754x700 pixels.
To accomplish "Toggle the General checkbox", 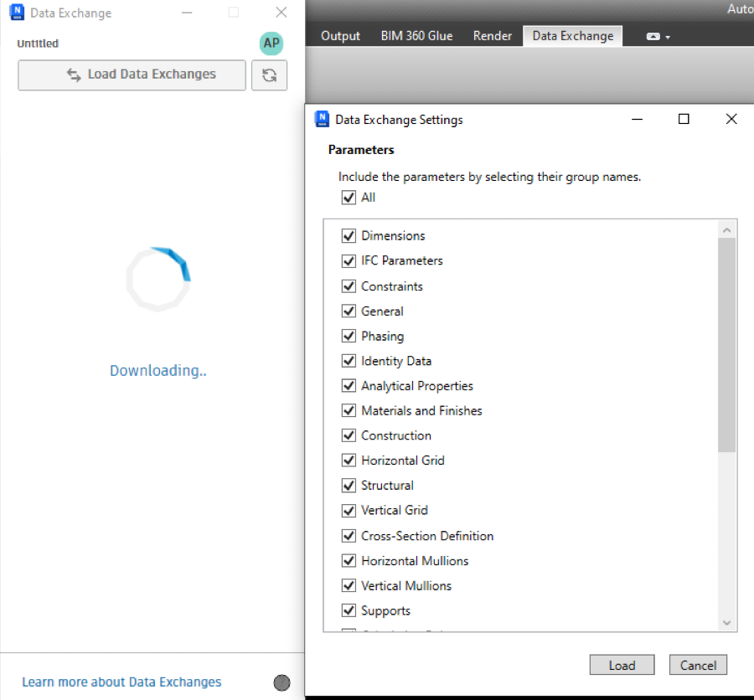I will tap(349, 311).
